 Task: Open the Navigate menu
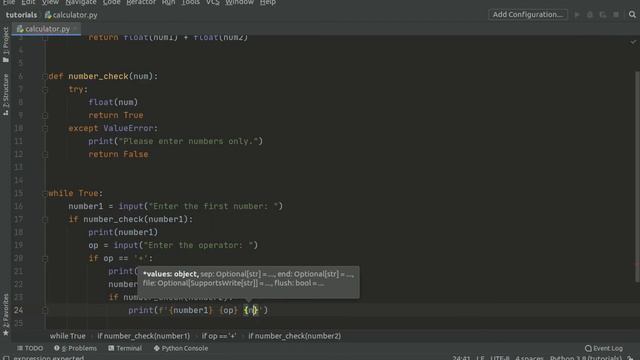[81, 2]
